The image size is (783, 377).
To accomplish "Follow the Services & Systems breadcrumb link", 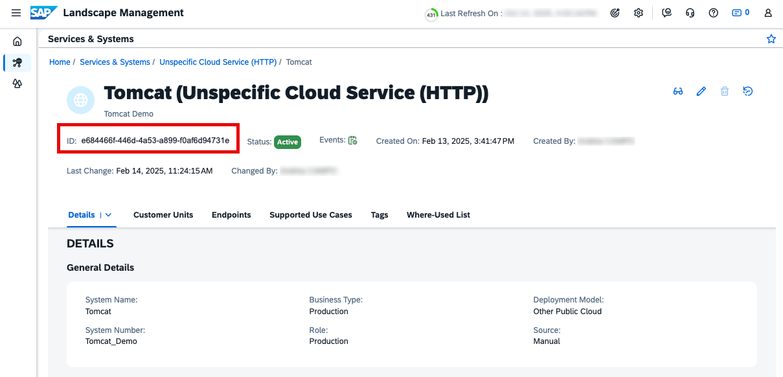I will point(115,62).
